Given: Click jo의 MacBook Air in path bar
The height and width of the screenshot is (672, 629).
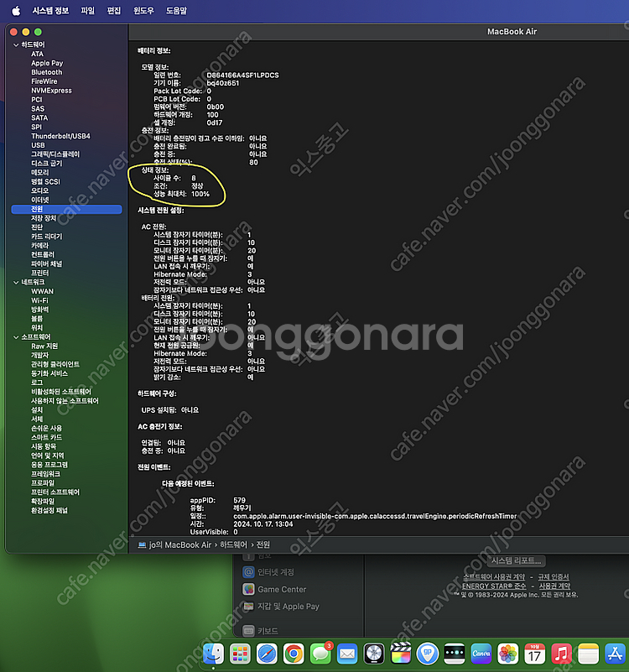Looking at the screenshot, I should (180, 544).
